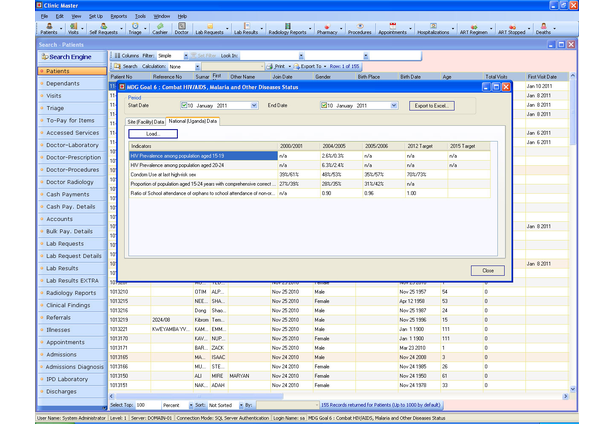
Task: Click the Search Engine header icon
Action: [45, 57]
